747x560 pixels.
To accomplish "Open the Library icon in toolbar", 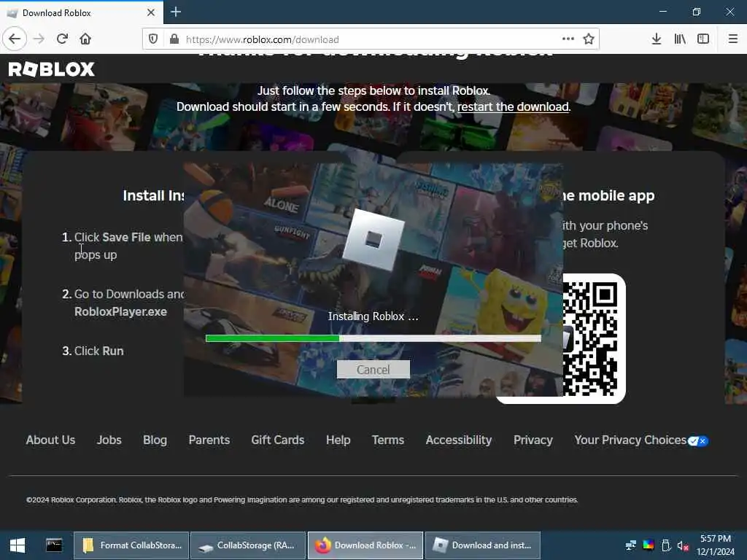I will click(x=680, y=39).
